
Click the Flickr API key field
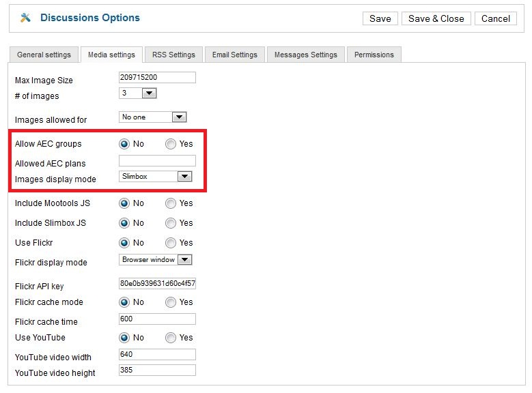[x=157, y=284]
